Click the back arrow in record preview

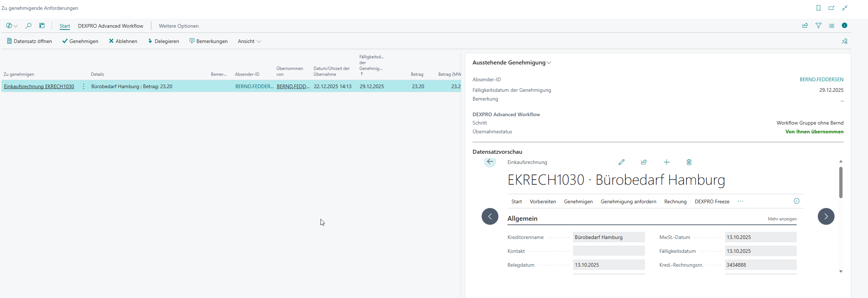490,162
